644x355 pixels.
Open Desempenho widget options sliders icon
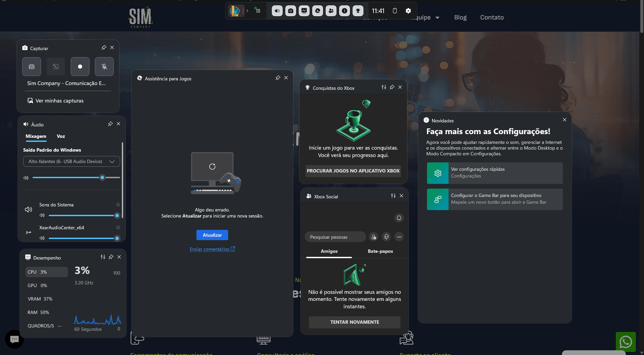tap(103, 257)
